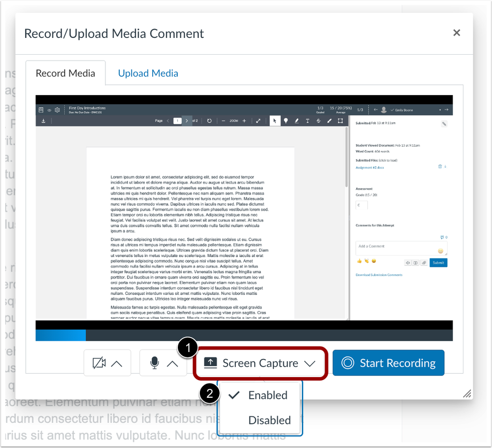
Task: Select the Record Media tab
Action: pyautogui.click(x=66, y=73)
